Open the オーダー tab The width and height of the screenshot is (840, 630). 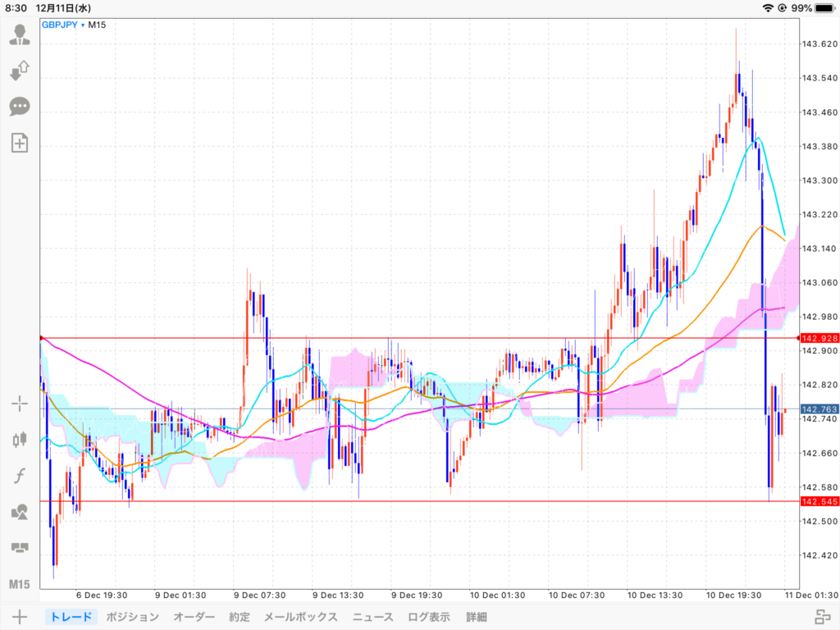194,617
